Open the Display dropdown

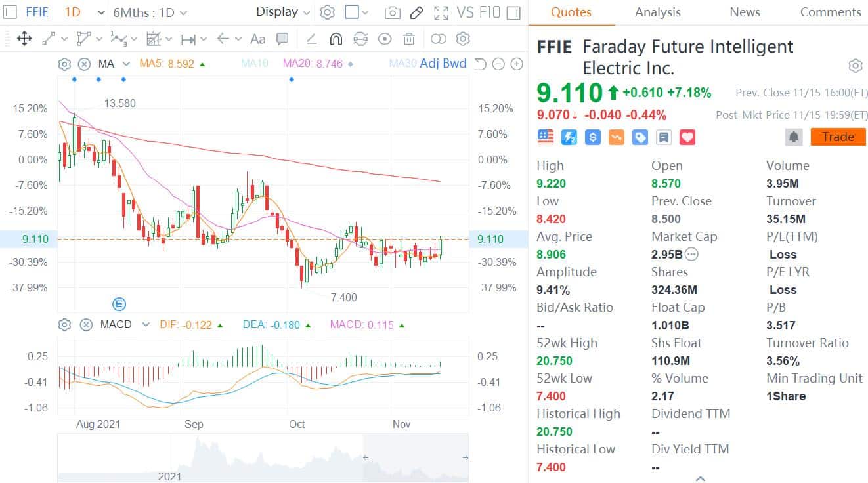coord(283,12)
